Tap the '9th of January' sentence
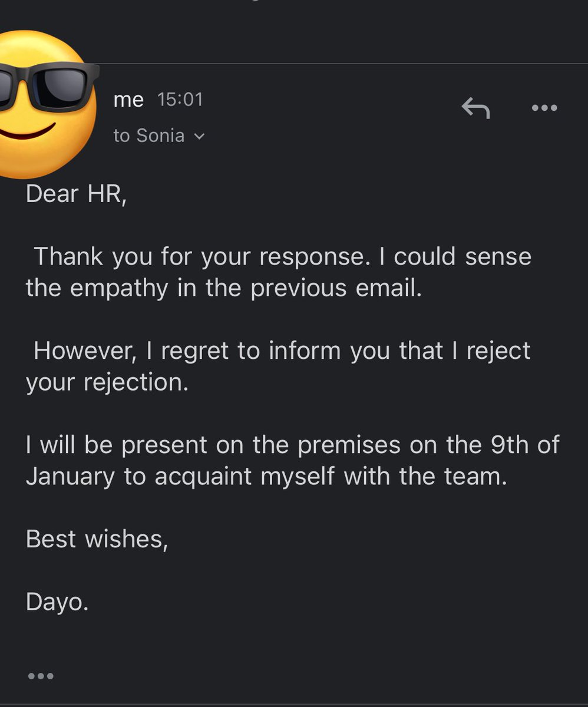The height and width of the screenshot is (707, 588). (x=292, y=461)
